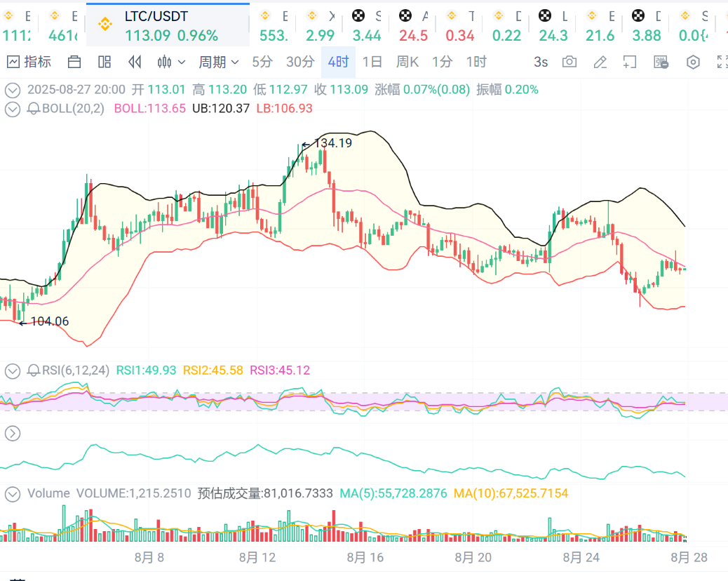The image size is (728, 581).
Task: Collapse the RSI indicator chevron
Action: (13, 371)
